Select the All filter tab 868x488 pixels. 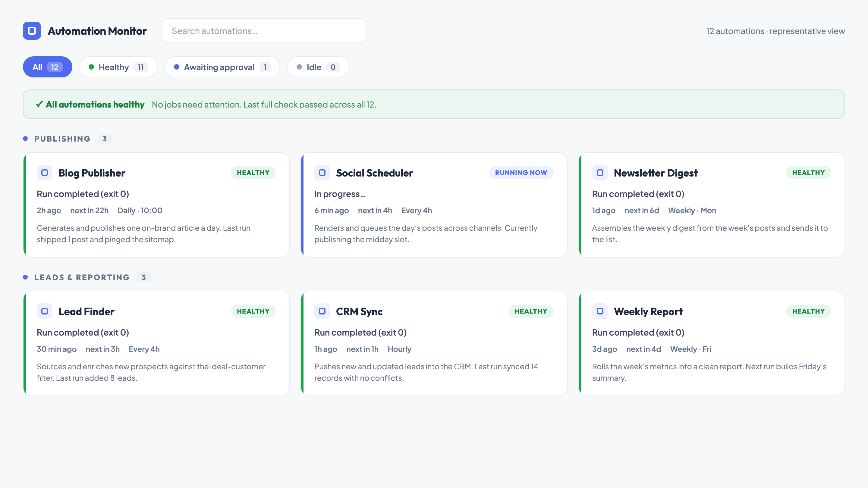click(x=48, y=67)
